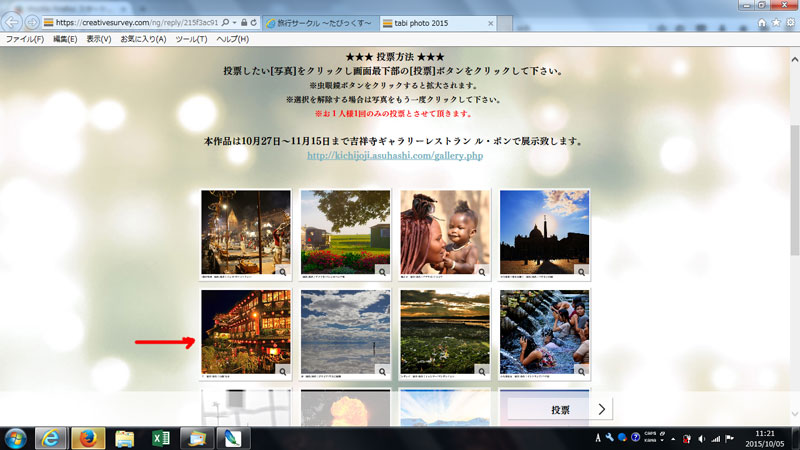The image size is (800, 450).
Task: Open Internet Explorer from the taskbar
Action: (x=51, y=438)
